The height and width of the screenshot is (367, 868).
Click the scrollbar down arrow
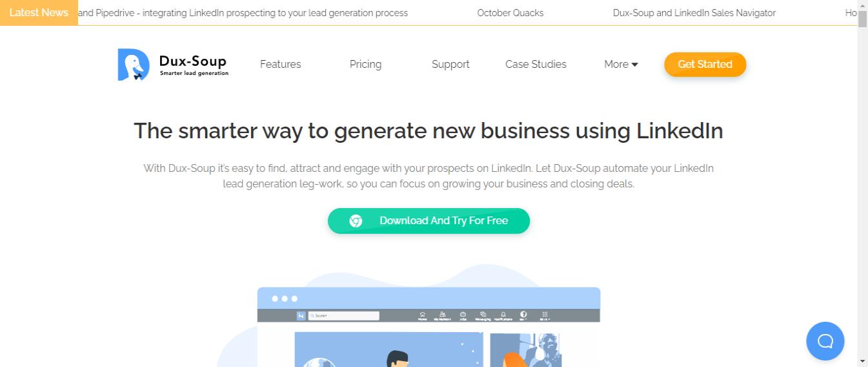click(862, 361)
